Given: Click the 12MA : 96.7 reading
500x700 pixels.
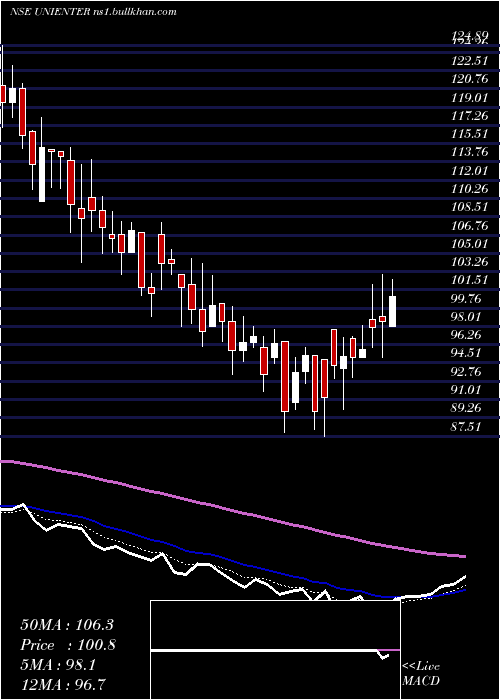Looking at the screenshot, I should [x=64, y=684].
